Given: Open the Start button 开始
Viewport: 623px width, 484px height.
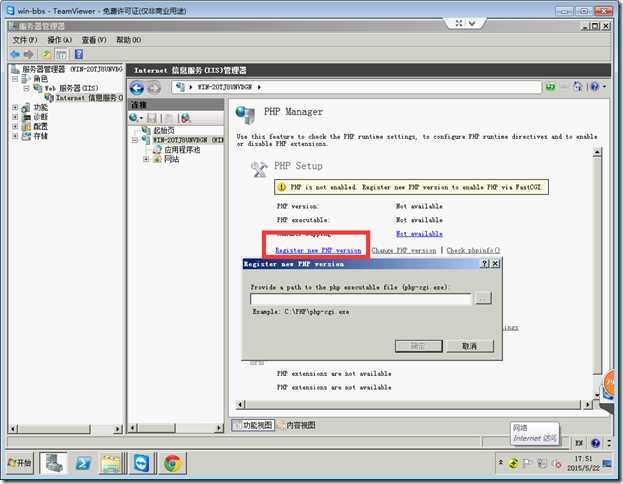Looking at the screenshot, I should tap(19, 463).
